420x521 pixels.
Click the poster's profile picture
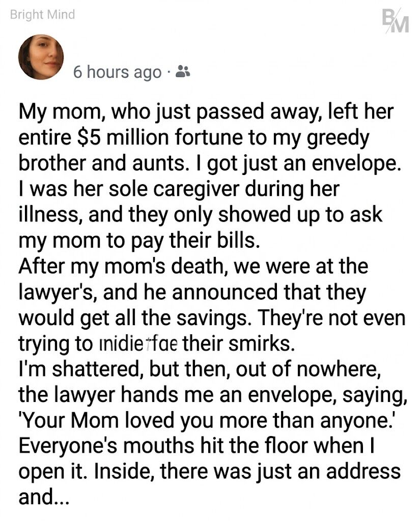(x=41, y=57)
